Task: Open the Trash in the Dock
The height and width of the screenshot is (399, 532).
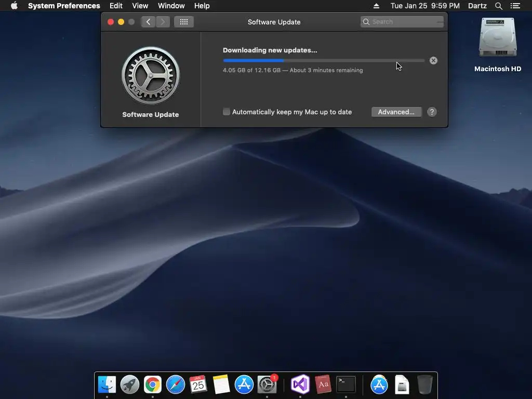Action: point(424,384)
